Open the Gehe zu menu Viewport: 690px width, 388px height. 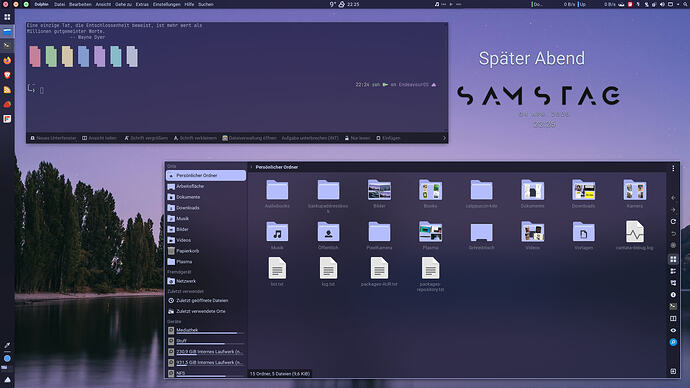[123, 4]
